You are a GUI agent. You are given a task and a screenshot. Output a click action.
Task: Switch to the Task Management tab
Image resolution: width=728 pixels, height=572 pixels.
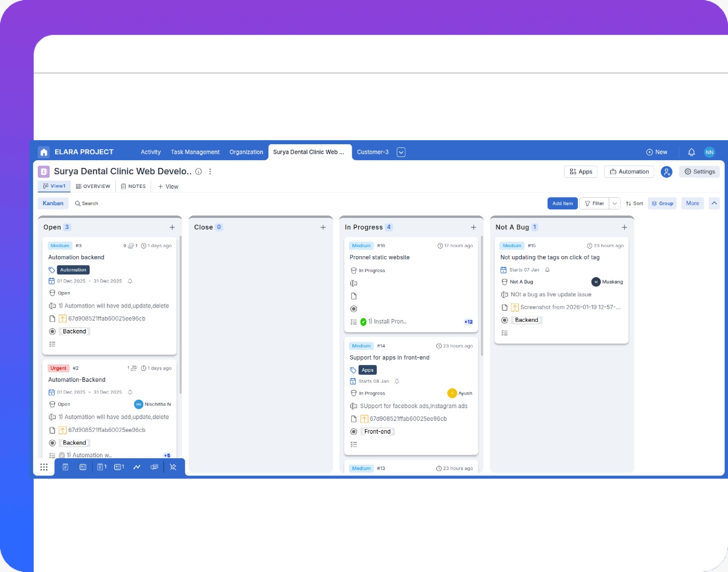tap(195, 152)
